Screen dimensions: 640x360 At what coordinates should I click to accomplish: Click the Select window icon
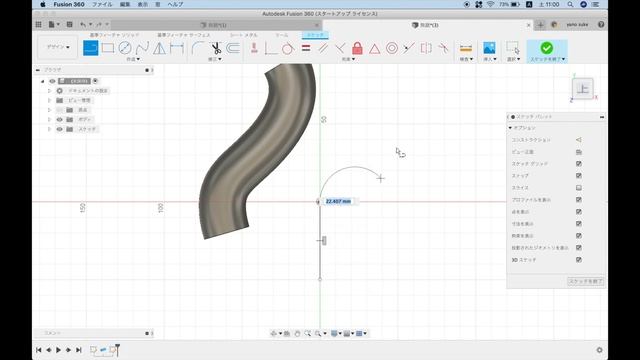tap(513, 48)
